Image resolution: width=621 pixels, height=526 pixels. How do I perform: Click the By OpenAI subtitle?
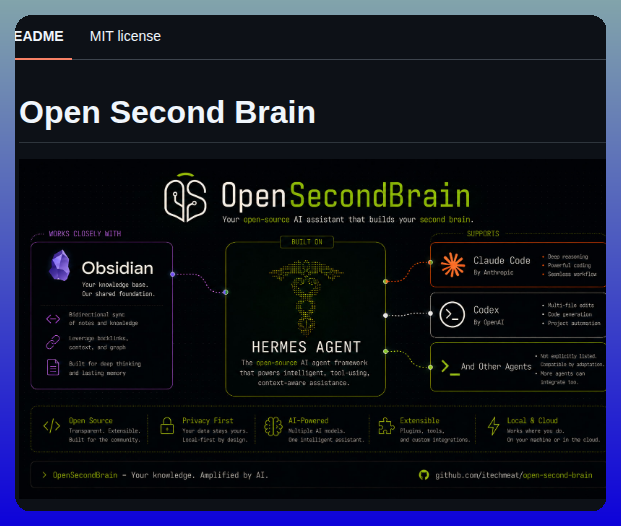click(489, 322)
